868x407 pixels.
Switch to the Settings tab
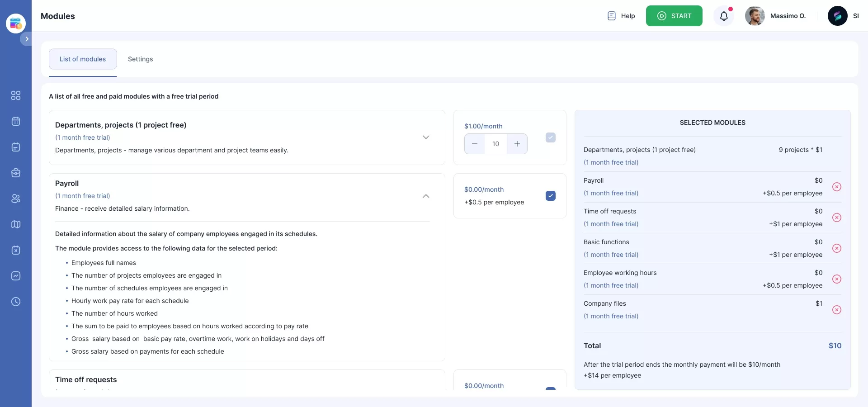point(140,59)
